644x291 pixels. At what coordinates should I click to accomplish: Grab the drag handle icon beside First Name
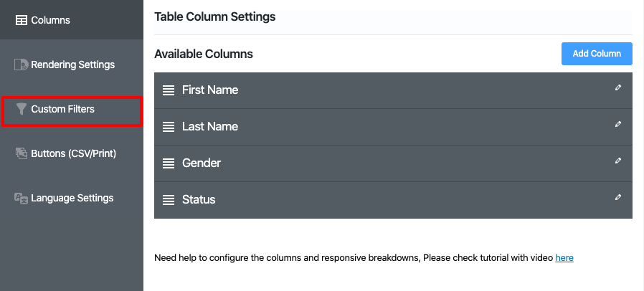pyautogui.click(x=169, y=90)
